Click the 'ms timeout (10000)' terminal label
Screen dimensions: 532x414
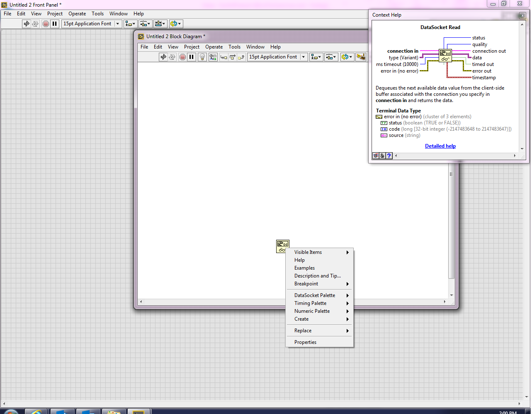(397, 64)
